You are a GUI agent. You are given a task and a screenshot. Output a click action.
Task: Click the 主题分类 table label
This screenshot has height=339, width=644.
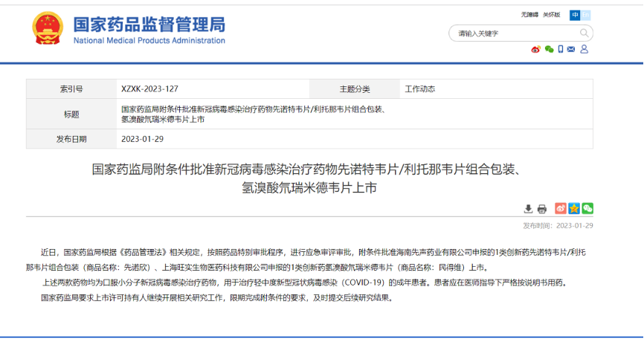pyautogui.click(x=355, y=89)
